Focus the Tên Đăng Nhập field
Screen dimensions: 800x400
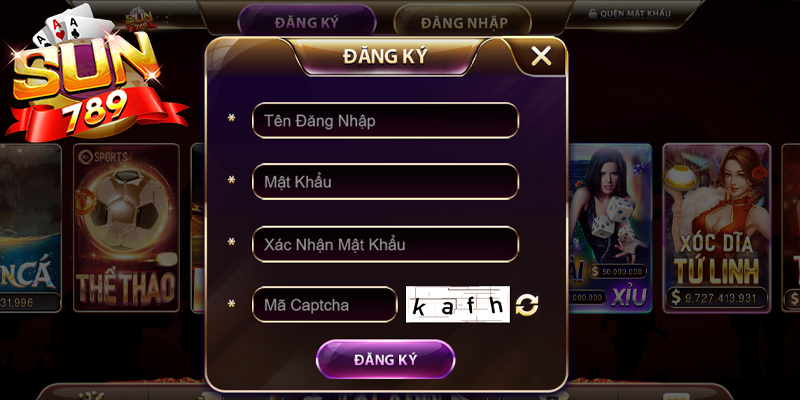(x=385, y=120)
